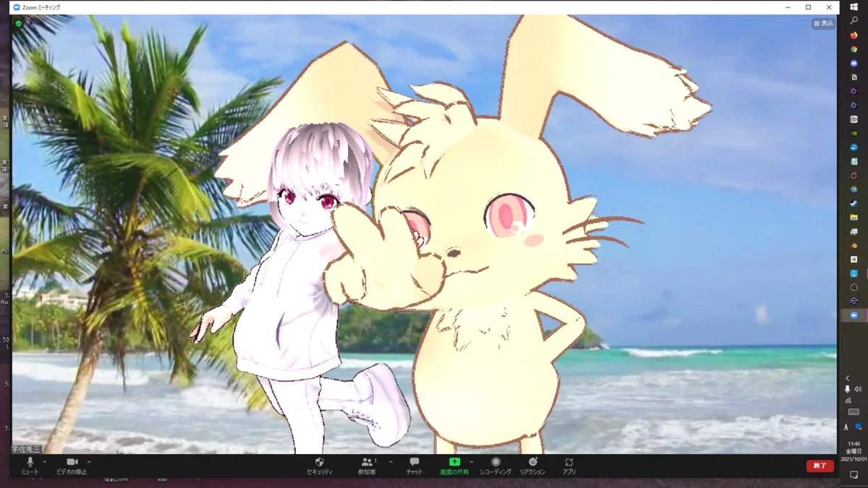Show the 参加者 participants panel

coord(367,466)
